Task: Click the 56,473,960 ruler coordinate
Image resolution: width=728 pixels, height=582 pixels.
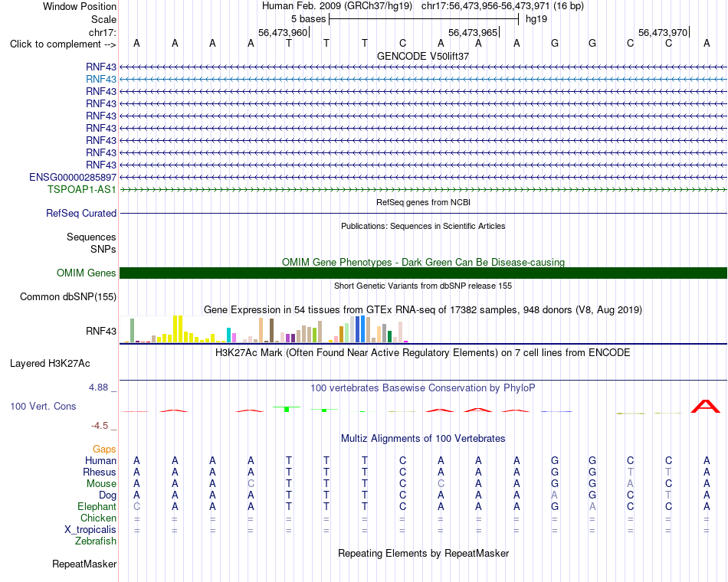Action: [283, 32]
